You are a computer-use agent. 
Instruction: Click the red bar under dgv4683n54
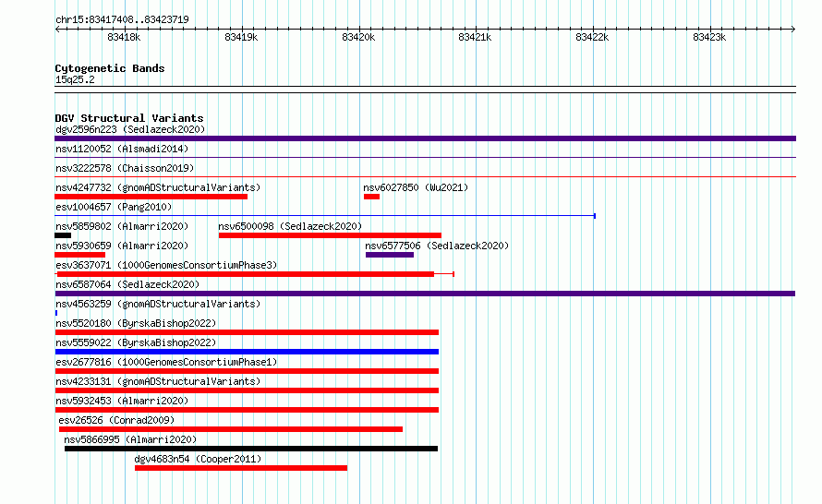coord(241,468)
